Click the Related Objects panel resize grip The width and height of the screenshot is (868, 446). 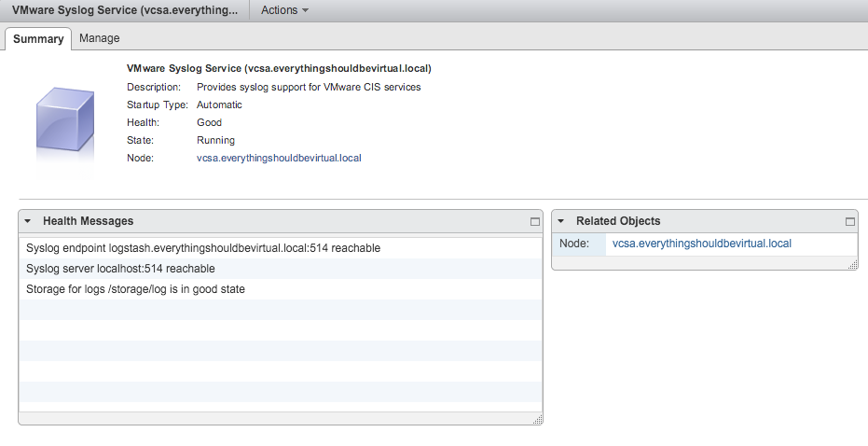[x=852, y=265]
